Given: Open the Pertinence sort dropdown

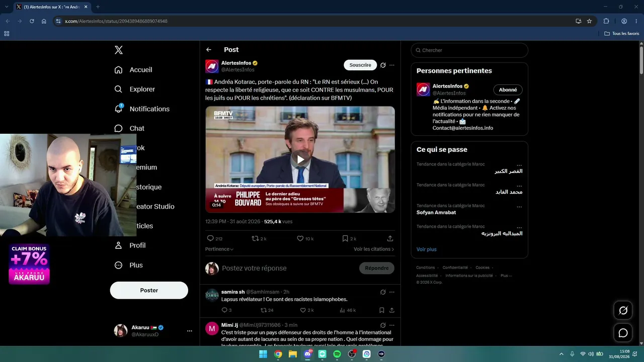Looking at the screenshot, I should point(219,249).
